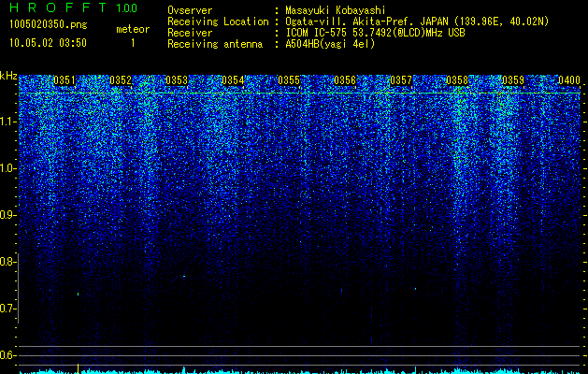Click the 0356 time marker

pos(345,80)
